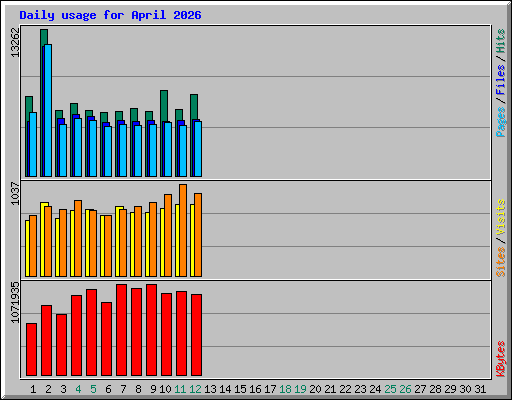Click the red KBytes legend label
This screenshot has height=400, width=512.
[x=500, y=359]
